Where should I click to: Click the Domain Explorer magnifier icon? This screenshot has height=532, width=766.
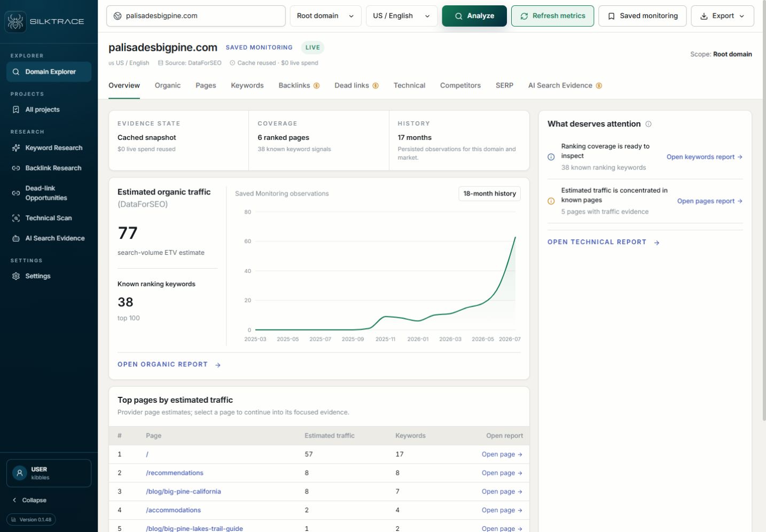coord(16,72)
